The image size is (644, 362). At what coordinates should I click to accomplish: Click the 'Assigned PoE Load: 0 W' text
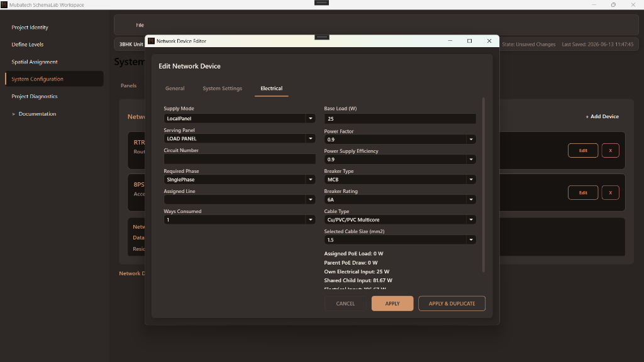coord(353,253)
